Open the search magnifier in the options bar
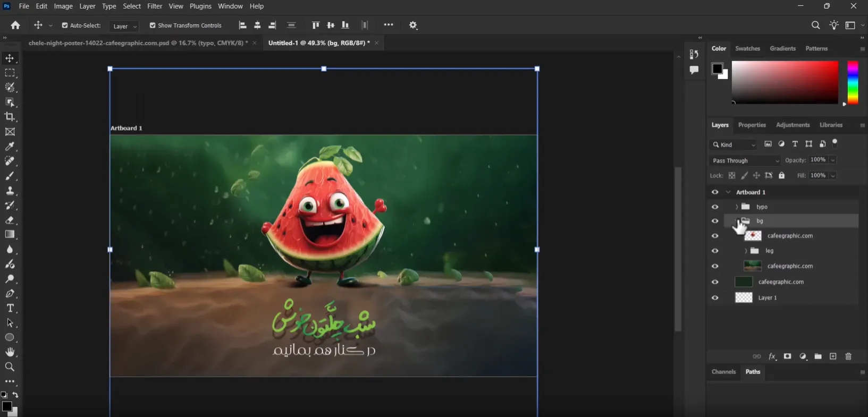This screenshot has height=417, width=868. tap(815, 25)
